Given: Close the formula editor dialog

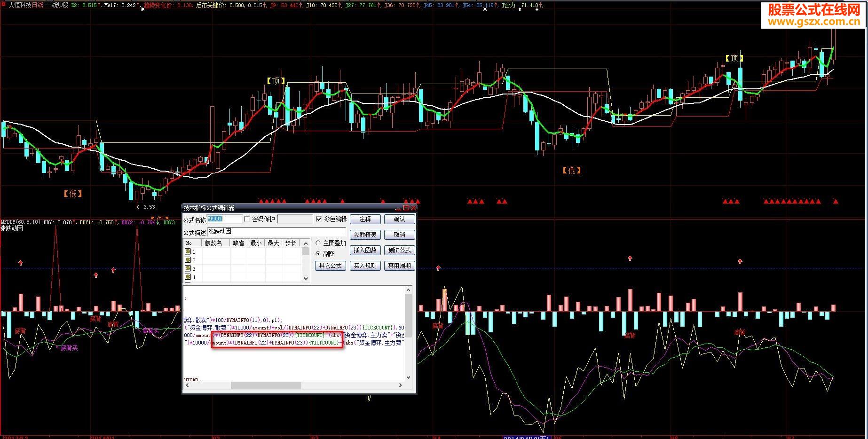Looking at the screenshot, I should point(413,207).
